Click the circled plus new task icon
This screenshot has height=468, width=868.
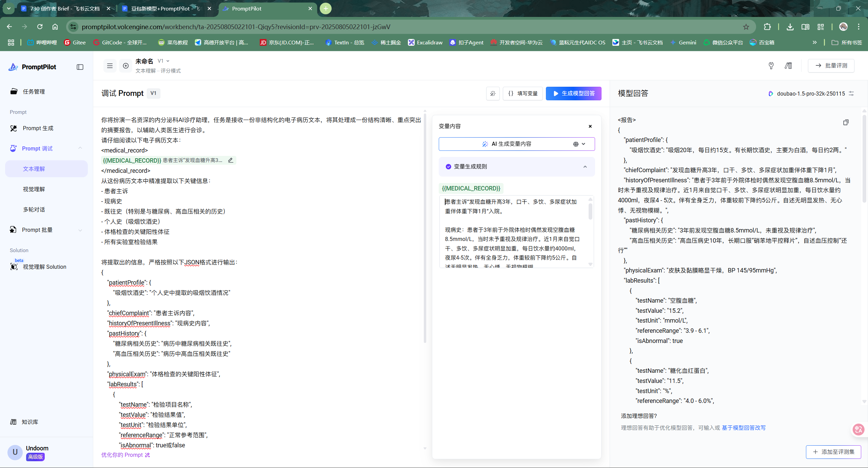[x=126, y=66]
